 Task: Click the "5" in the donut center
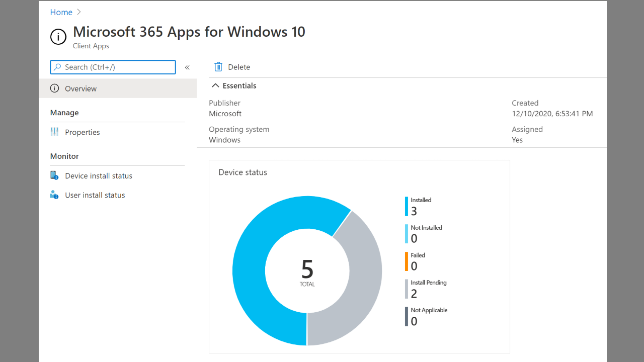click(307, 269)
